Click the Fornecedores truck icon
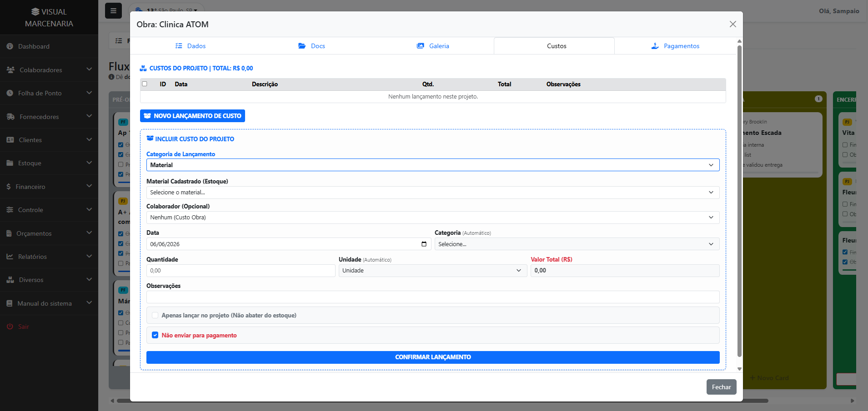This screenshot has width=868, height=411. pyautogui.click(x=10, y=117)
